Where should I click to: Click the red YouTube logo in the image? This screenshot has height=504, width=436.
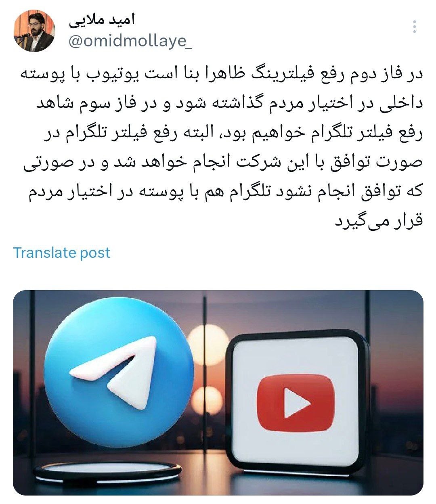pos(296,403)
